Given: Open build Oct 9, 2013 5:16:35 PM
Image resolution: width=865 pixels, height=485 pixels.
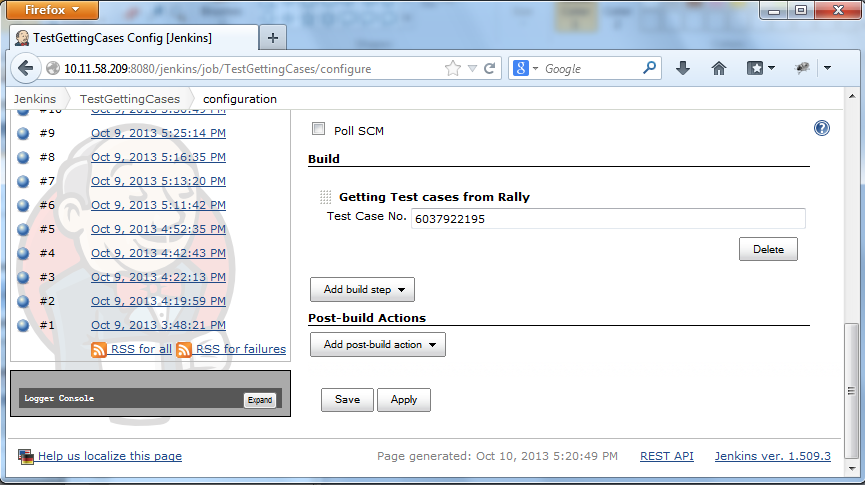Looking at the screenshot, I should (158, 157).
